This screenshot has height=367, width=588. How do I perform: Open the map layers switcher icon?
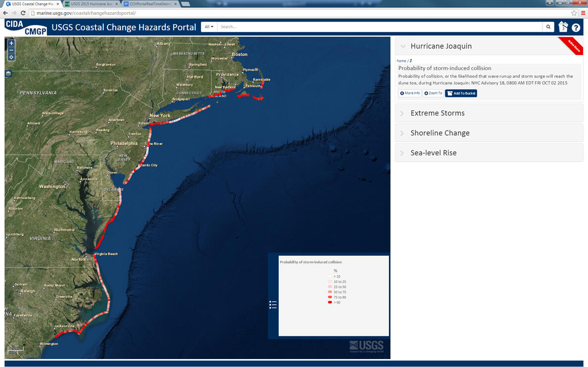click(8, 74)
